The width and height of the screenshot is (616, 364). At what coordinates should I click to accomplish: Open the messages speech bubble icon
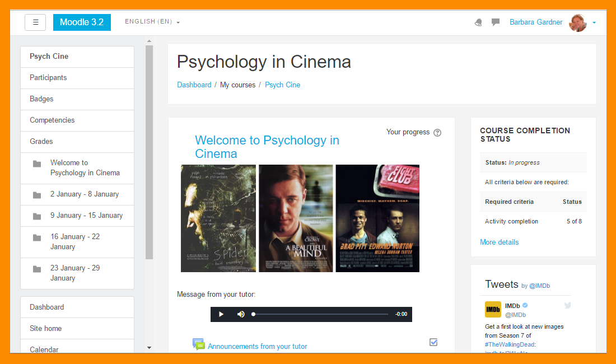tap(496, 22)
